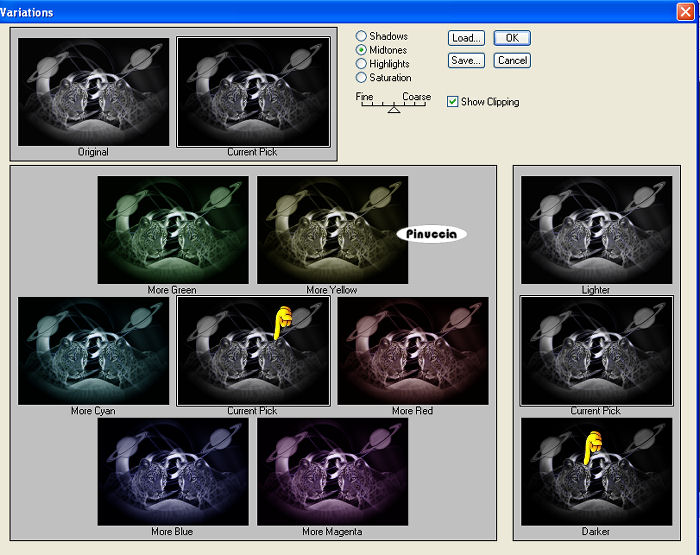Close the Variations dialog window
This screenshot has width=700, height=555.
685,12
